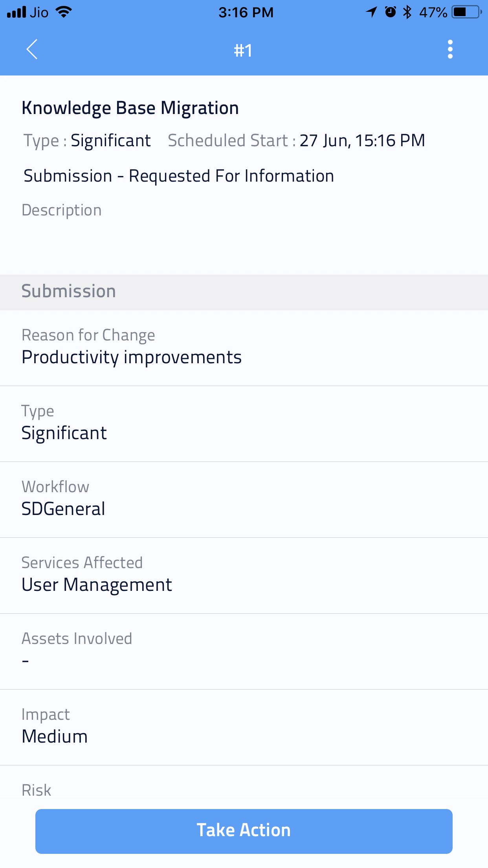This screenshot has width=488, height=868.
Task: Tap the Scheduled Start date value
Action: pyautogui.click(x=362, y=141)
